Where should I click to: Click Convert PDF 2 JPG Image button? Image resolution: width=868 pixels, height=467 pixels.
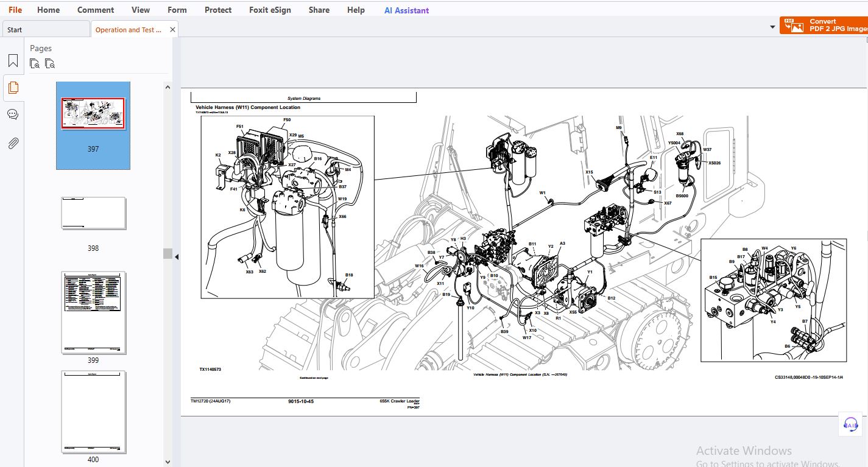(824, 26)
